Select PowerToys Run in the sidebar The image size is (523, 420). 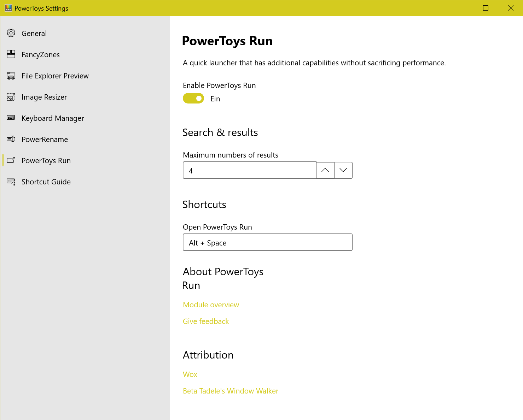(85, 160)
